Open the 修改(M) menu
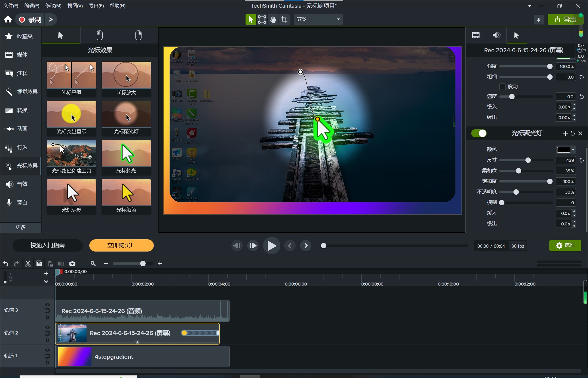Image resolution: width=588 pixels, height=378 pixels. (53, 5)
